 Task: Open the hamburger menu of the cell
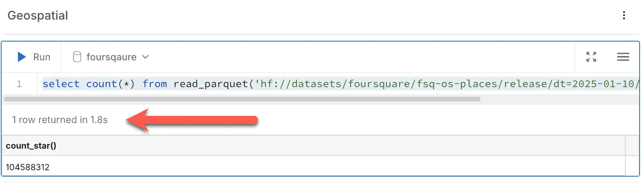pos(623,57)
